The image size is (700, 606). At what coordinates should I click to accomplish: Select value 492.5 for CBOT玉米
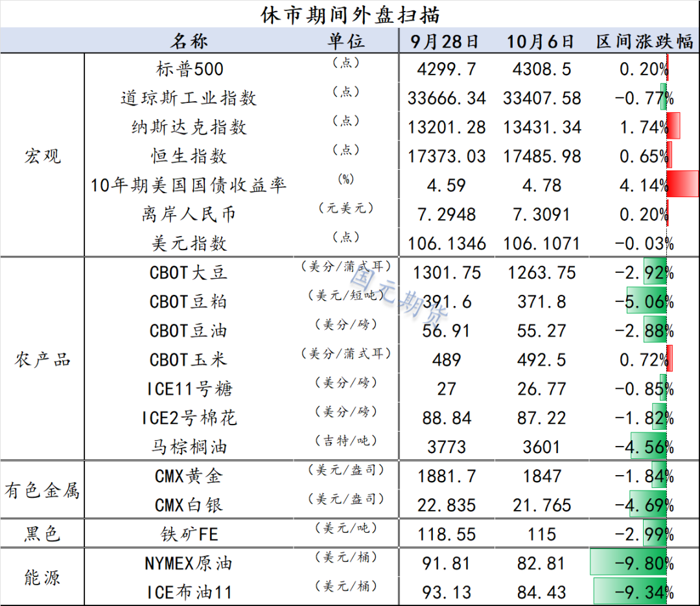[541, 360]
